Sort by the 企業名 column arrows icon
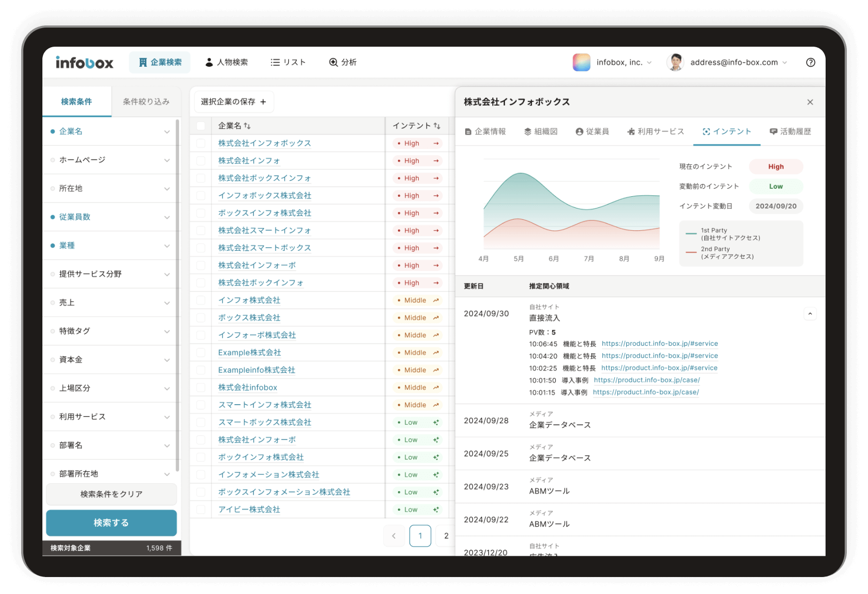 pyautogui.click(x=247, y=126)
